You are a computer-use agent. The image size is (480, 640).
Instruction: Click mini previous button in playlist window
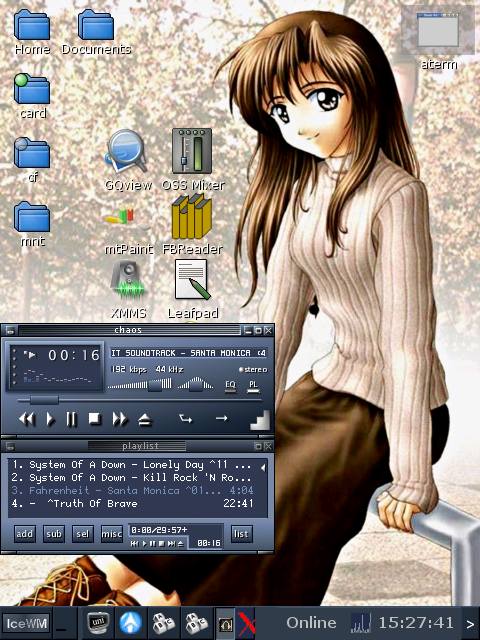tap(134, 544)
